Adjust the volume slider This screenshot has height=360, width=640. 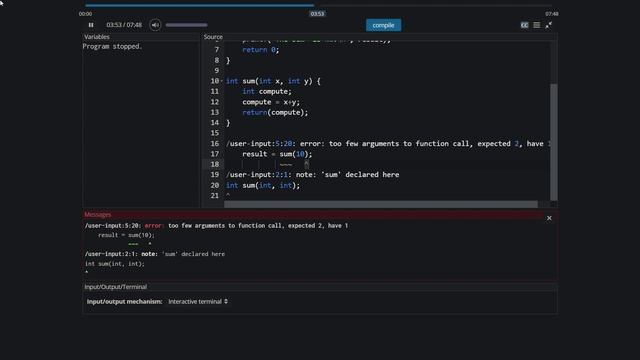click(186, 25)
